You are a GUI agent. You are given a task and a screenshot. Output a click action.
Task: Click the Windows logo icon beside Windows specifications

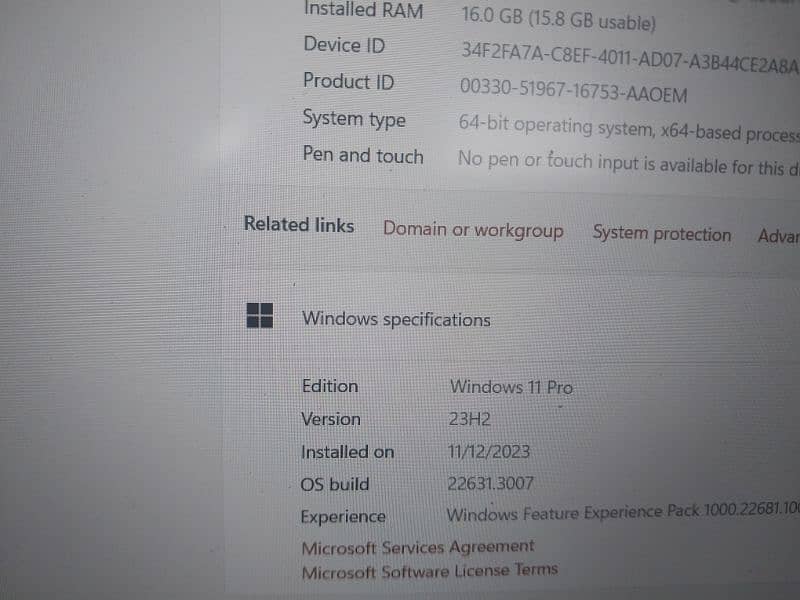pyautogui.click(x=260, y=316)
